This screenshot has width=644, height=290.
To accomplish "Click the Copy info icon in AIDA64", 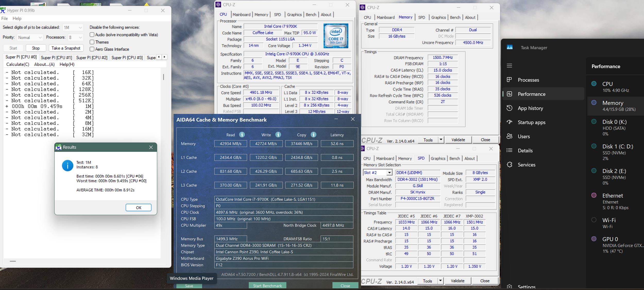I will pos(313,135).
